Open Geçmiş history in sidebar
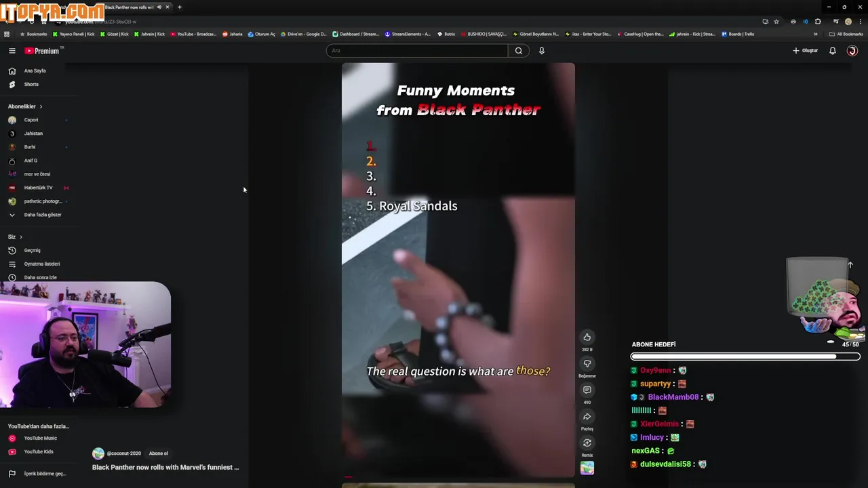Screen dimensions: 868x488 tap(32, 250)
